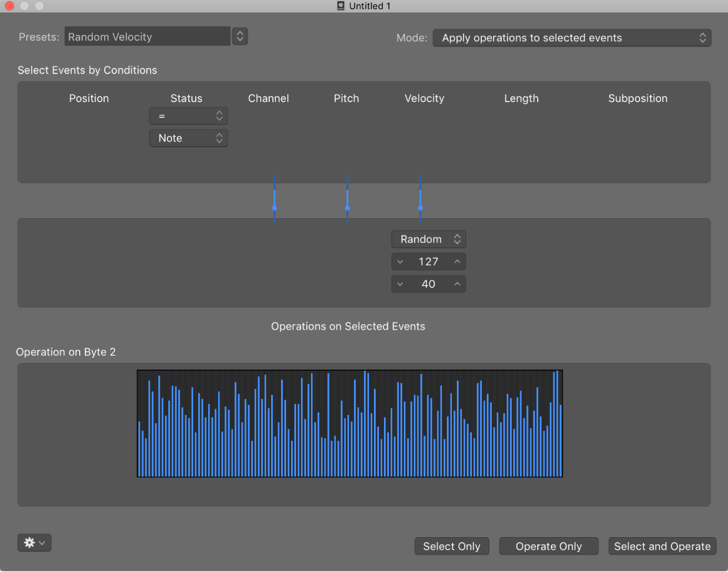The image size is (728, 572).
Task: Click the Subposition column header
Action: click(x=638, y=98)
